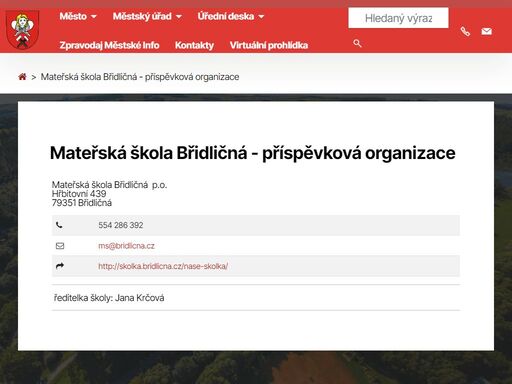Click the phone icon beside 554 286 392
Screen dimensions: 512x384
tap(59, 225)
